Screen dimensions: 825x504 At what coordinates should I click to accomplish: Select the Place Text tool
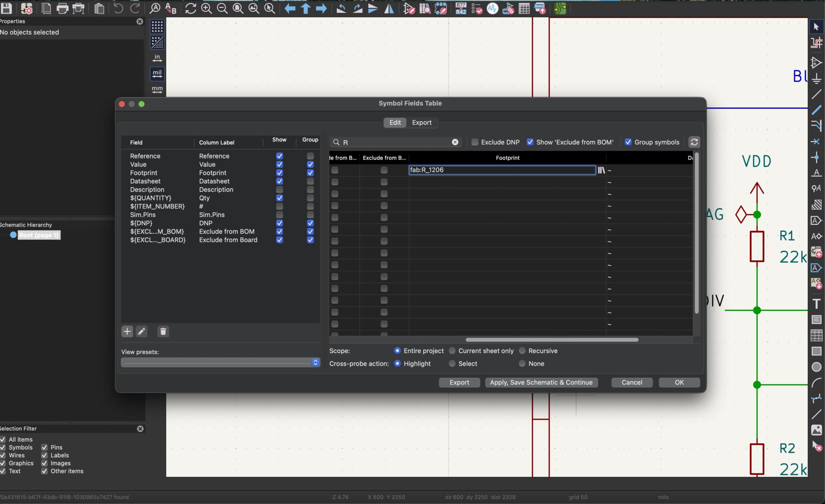(817, 303)
